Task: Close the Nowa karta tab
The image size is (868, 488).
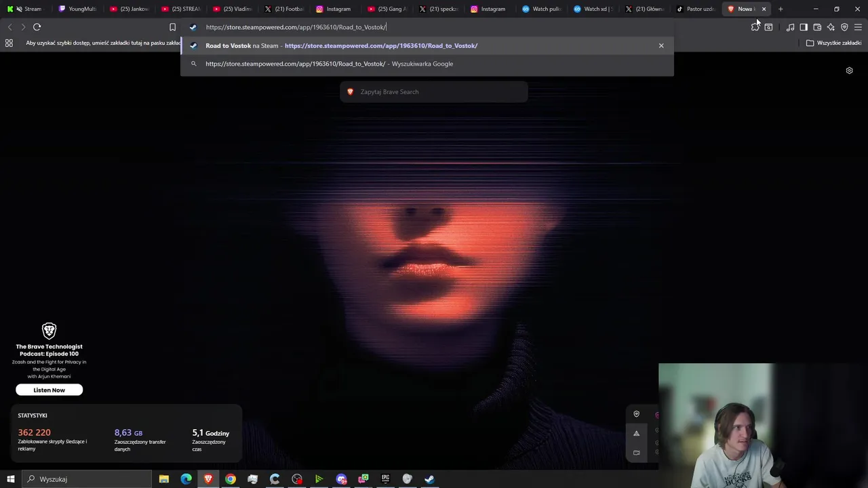Action: [764, 9]
